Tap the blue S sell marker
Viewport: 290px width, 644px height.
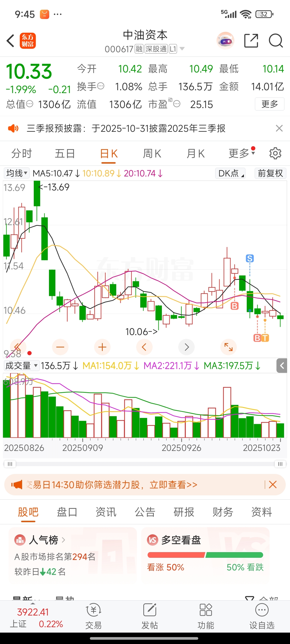pos(250,258)
